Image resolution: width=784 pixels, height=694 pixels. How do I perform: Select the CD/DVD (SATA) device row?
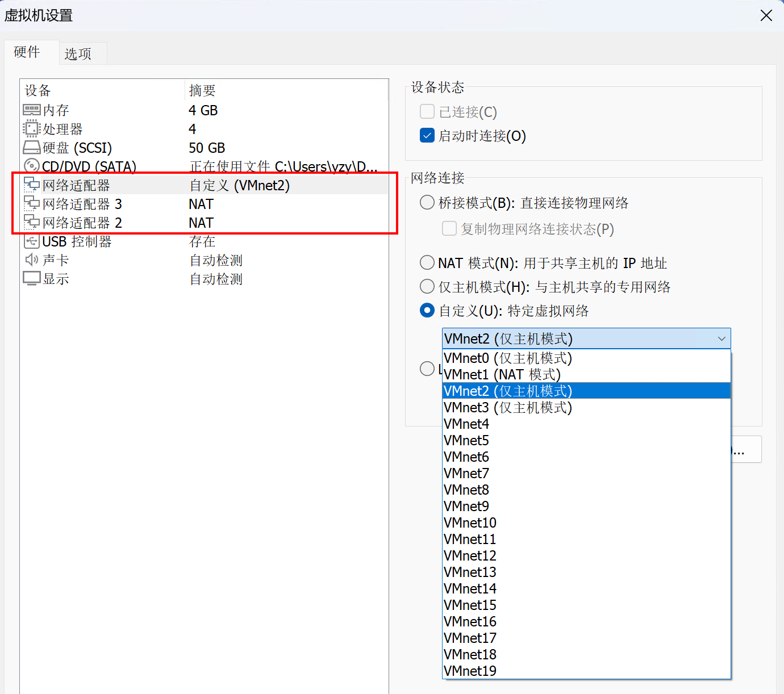(205, 166)
